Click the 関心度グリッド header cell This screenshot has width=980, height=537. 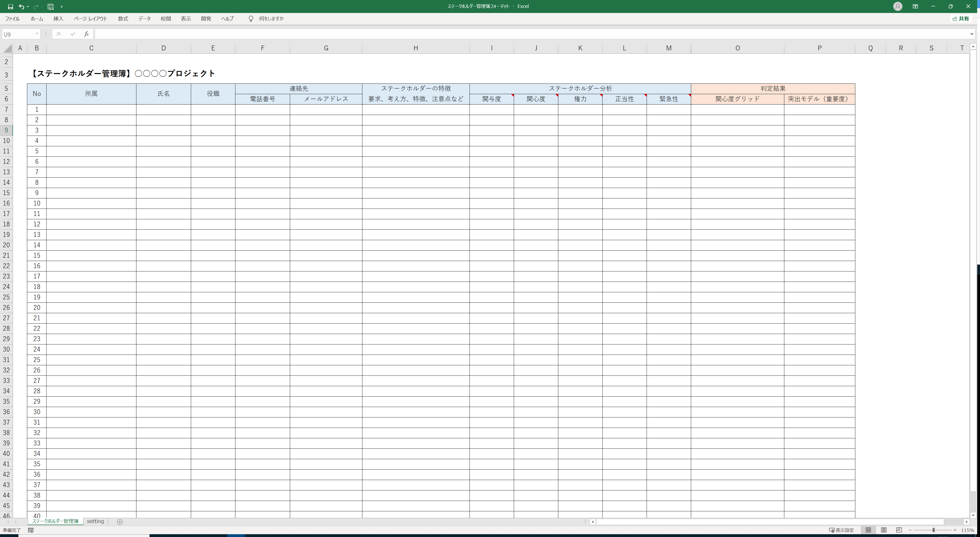coord(738,99)
